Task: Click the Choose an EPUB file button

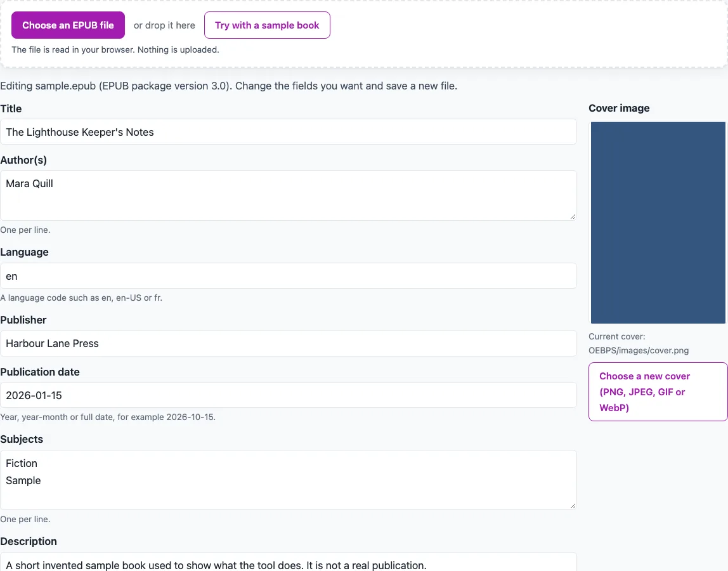Action: coord(68,25)
